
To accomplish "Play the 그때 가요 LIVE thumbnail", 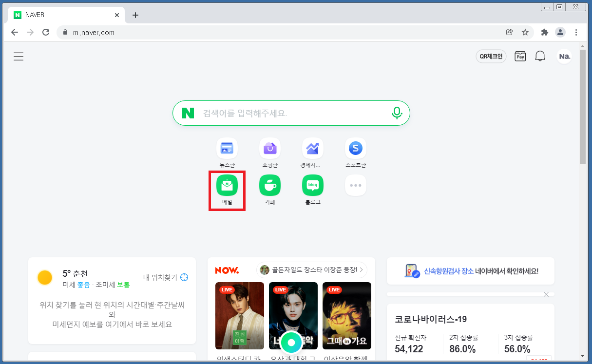I will click(347, 316).
